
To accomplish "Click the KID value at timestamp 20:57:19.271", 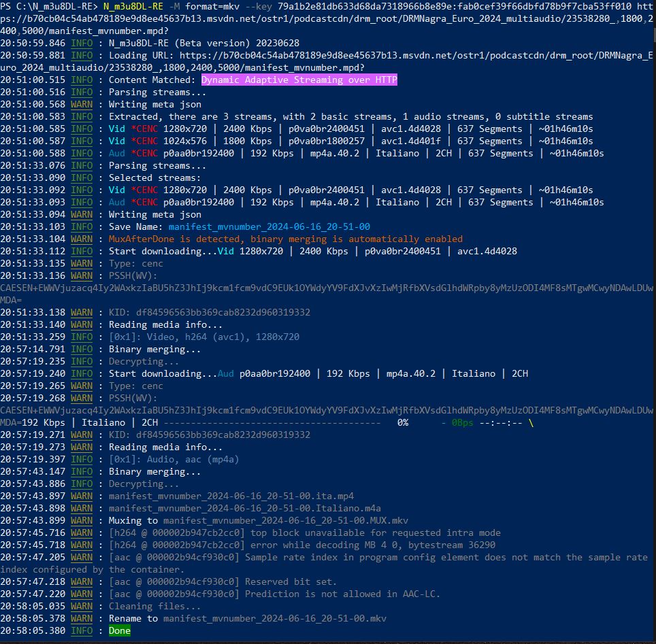I will point(223,435).
